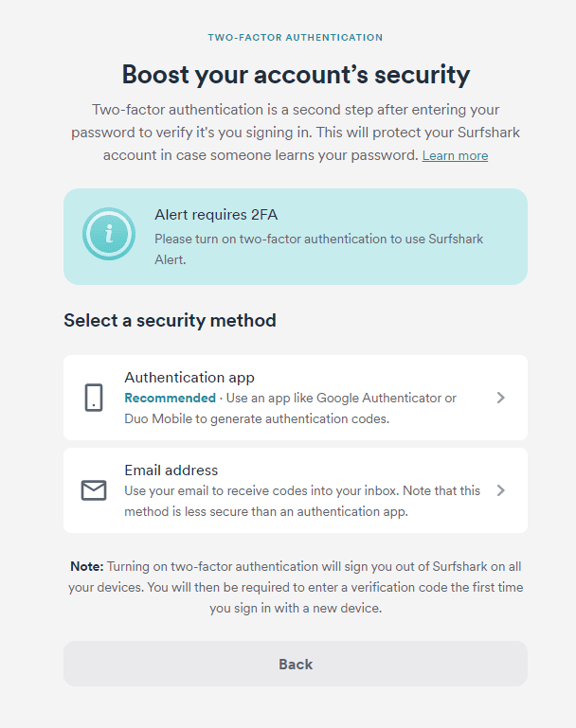This screenshot has height=728, width=576.
Task: Click the sign-out warning note paragraph
Action: (296, 587)
